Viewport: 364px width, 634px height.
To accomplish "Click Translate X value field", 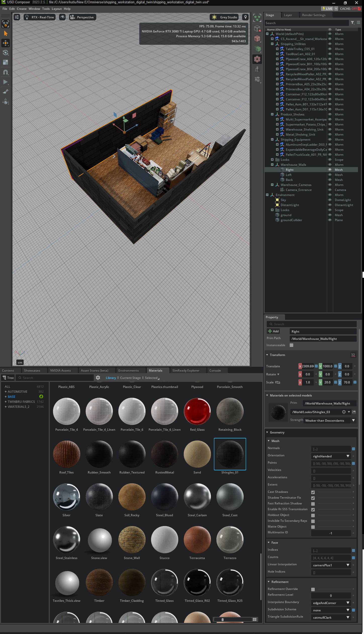I will [x=308, y=366].
